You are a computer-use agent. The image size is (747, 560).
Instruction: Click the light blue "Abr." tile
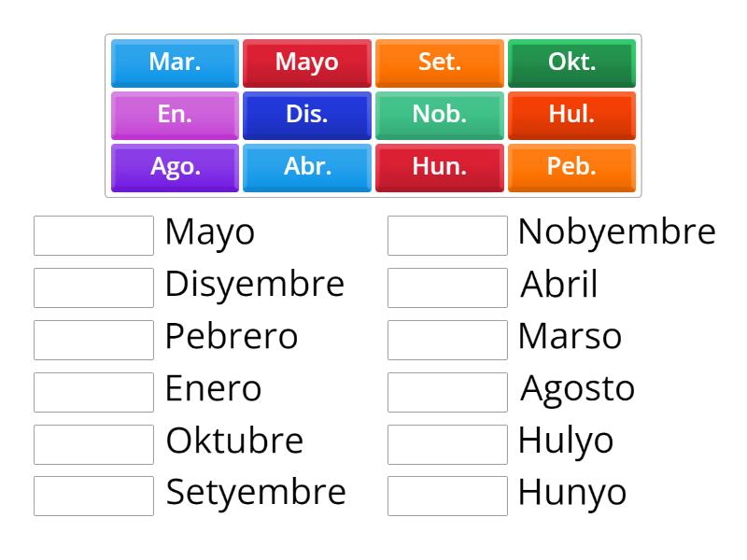point(307,167)
